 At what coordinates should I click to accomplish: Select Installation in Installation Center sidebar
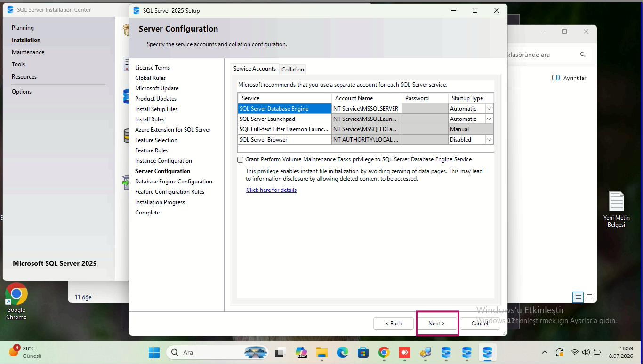coord(26,40)
